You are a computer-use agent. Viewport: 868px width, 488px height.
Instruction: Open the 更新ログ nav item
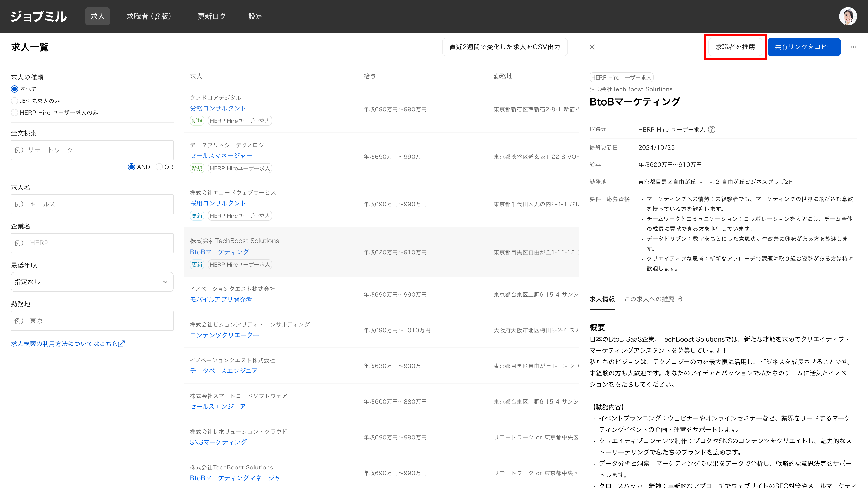tap(212, 16)
